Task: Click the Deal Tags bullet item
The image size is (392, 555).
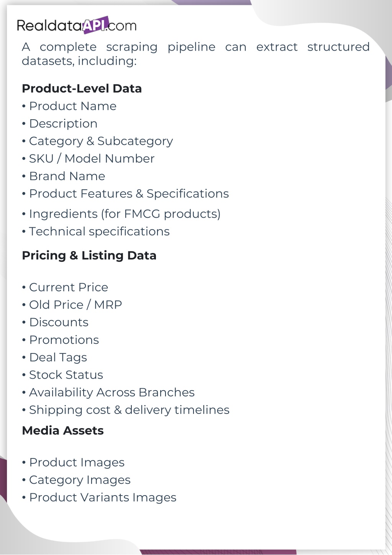Action: click(58, 358)
